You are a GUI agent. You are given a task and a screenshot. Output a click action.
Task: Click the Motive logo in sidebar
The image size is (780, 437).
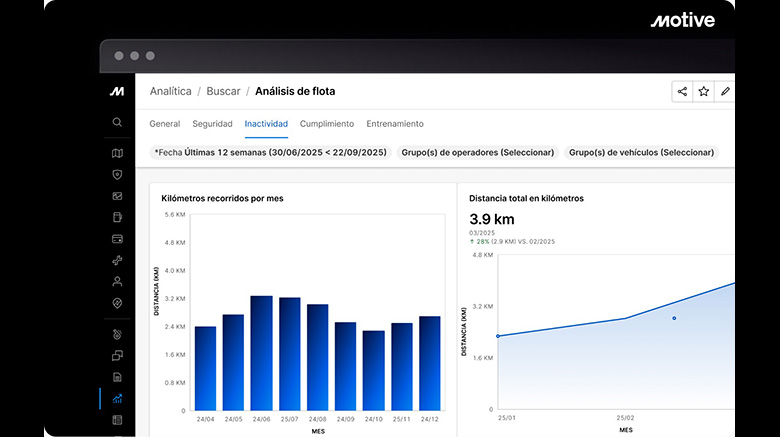coord(117,91)
